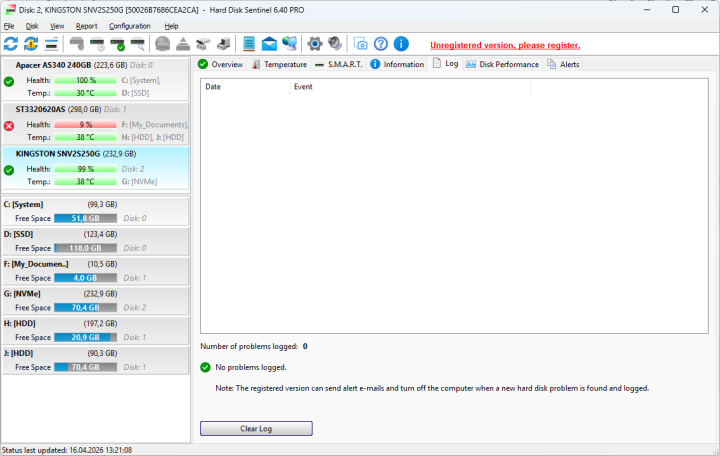The width and height of the screenshot is (720, 456).
Task: Switch to the Overview tab
Action: click(220, 64)
